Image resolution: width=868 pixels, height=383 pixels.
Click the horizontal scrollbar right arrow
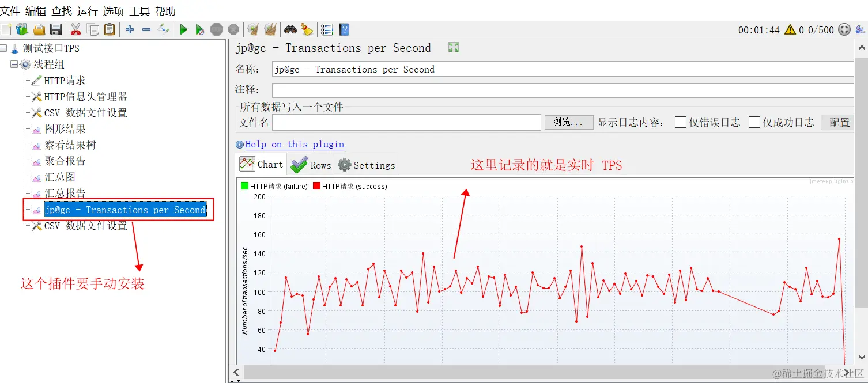pyautogui.click(x=847, y=372)
